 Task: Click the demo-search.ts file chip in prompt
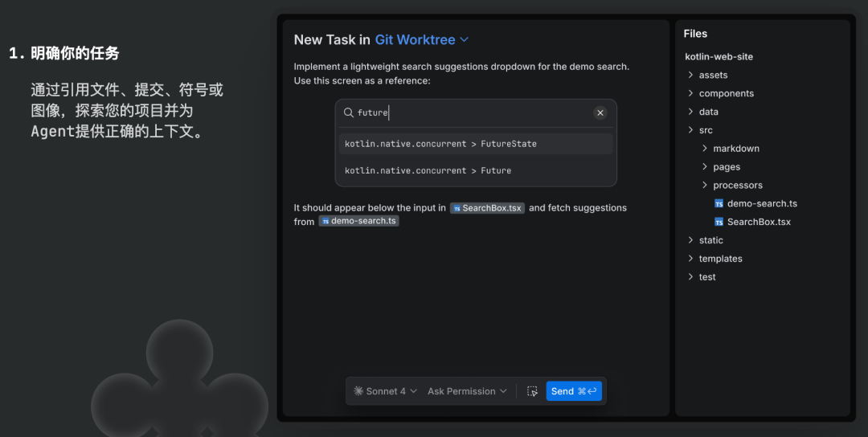pos(358,221)
